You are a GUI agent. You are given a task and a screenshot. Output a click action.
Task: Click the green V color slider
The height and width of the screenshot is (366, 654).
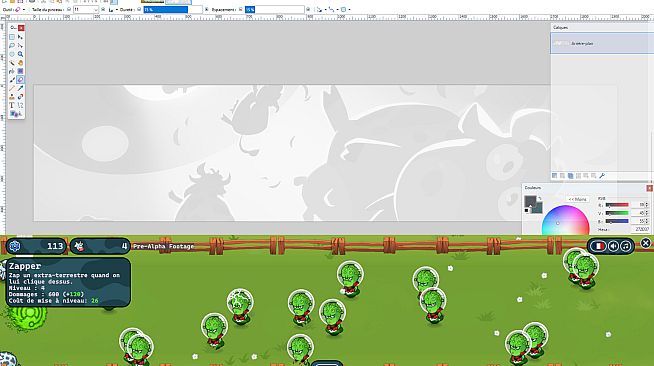(x=617, y=213)
